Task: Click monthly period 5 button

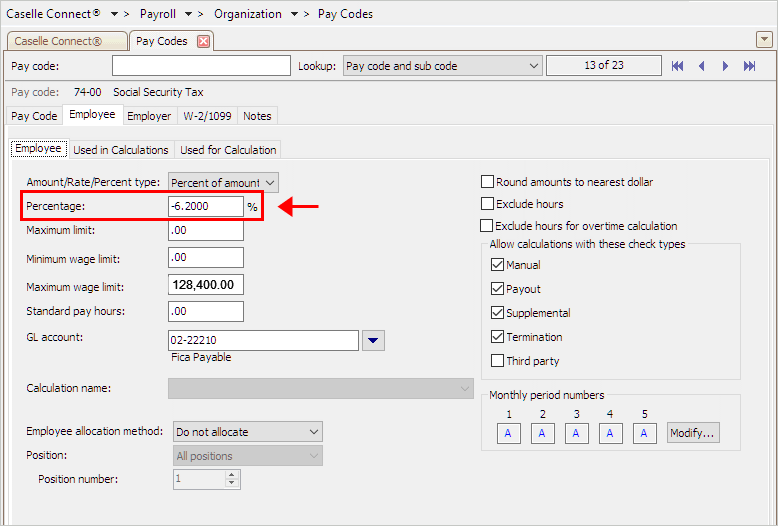Action: click(644, 433)
